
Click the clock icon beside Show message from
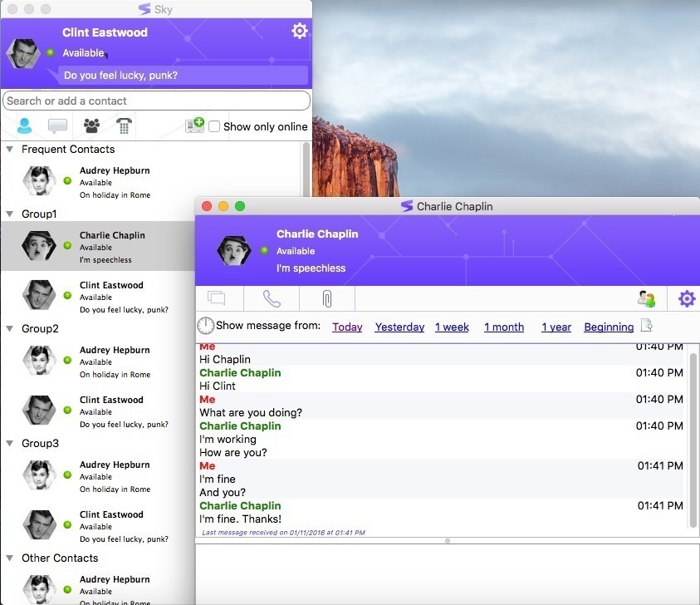pos(205,326)
